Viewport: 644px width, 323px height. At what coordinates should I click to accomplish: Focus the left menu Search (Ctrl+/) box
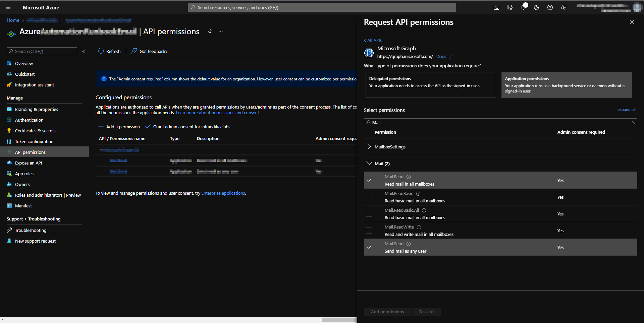pyautogui.click(x=42, y=51)
